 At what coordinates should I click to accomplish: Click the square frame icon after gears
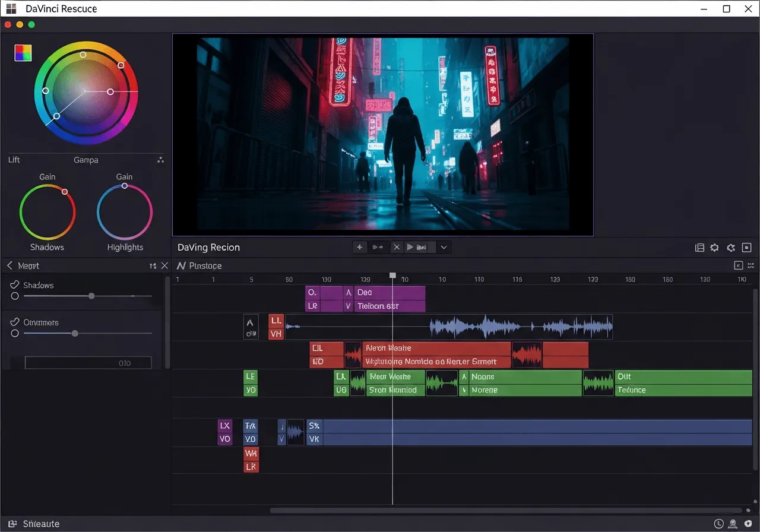tap(748, 248)
